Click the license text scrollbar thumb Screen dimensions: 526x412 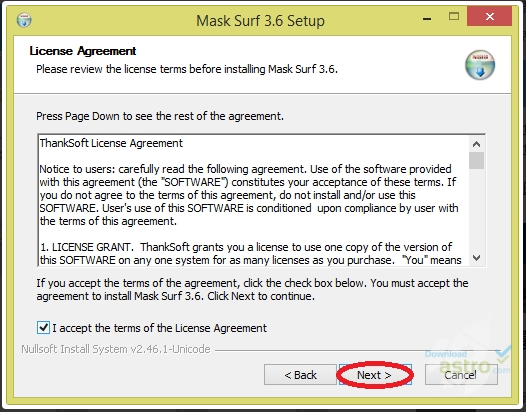tap(476, 160)
